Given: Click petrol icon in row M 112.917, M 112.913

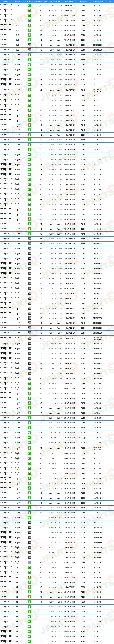Looking at the screenshot, I should tap(29, 90).
